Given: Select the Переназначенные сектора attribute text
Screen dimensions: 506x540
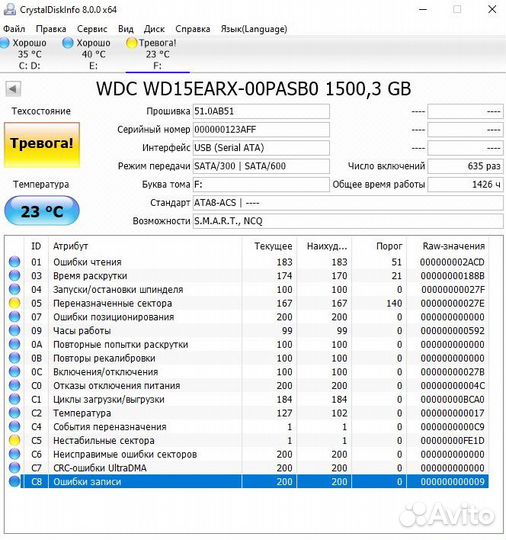Looking at the screenshot, I should tap(112, 303).
